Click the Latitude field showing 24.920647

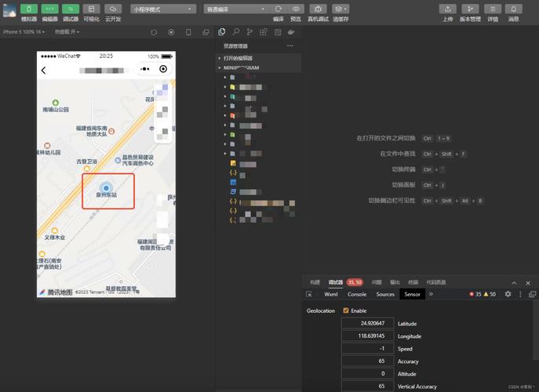367,323
